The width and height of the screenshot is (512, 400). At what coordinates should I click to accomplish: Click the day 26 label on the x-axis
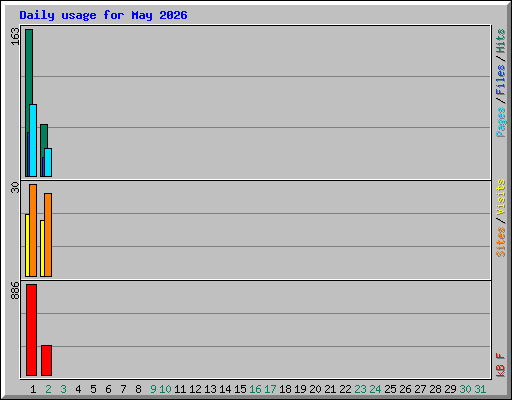click(405, 389)
